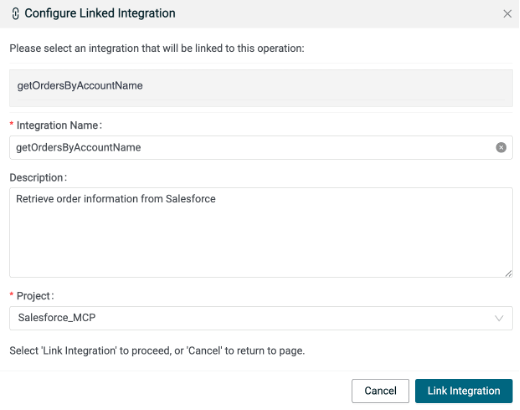Click the 'Select Link Integration to proceed' hint
Image resolution: width=520 pixels, height=410 pixels.
[157, 351]
